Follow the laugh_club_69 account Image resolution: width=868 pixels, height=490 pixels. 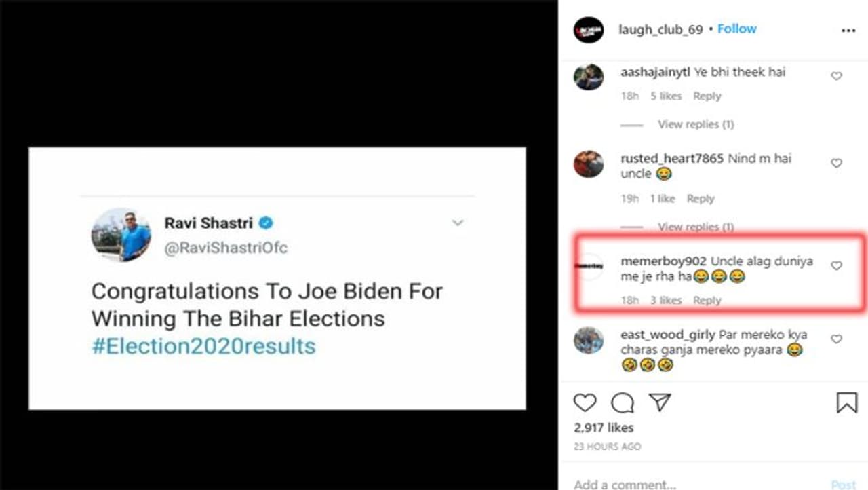coord(737,29)
